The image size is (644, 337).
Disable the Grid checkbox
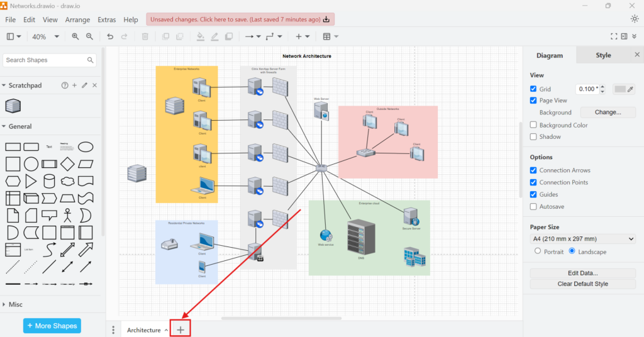pyautogui.click(x=533, y=89)
